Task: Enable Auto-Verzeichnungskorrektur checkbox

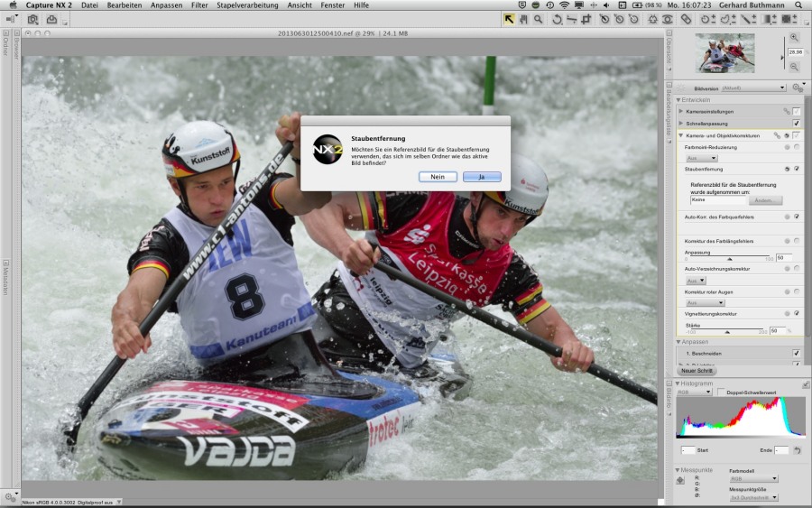Action: (797, 269)
